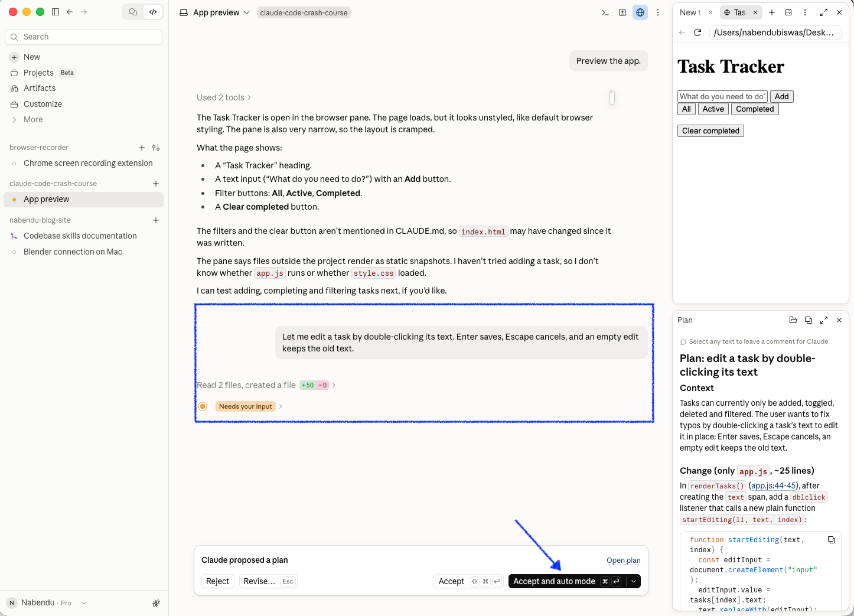Add a session to nabendu-blog-site project
This screenshot has width=854, height=616.
tap(156, 220)
